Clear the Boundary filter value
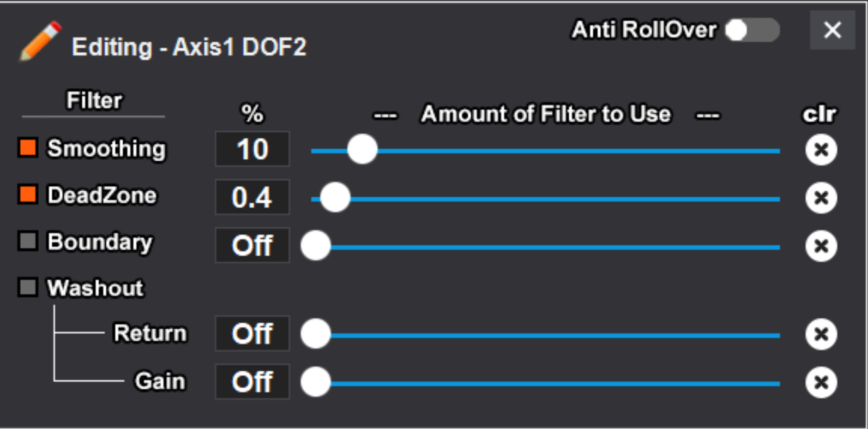Image resolution: width=868 pixels, height=429 pixels. point(820,246)
